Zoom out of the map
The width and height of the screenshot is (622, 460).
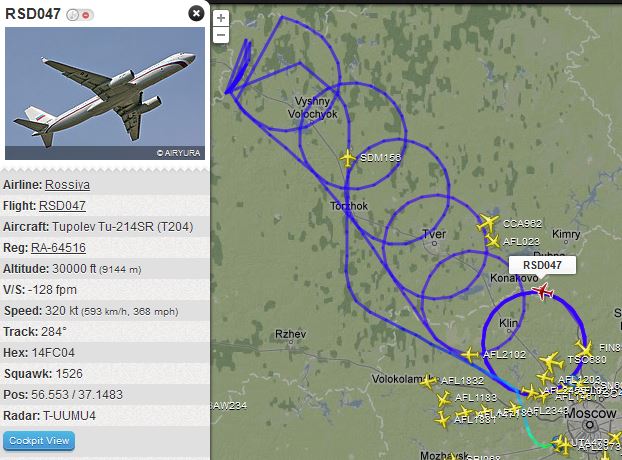(x=221, y=35)
